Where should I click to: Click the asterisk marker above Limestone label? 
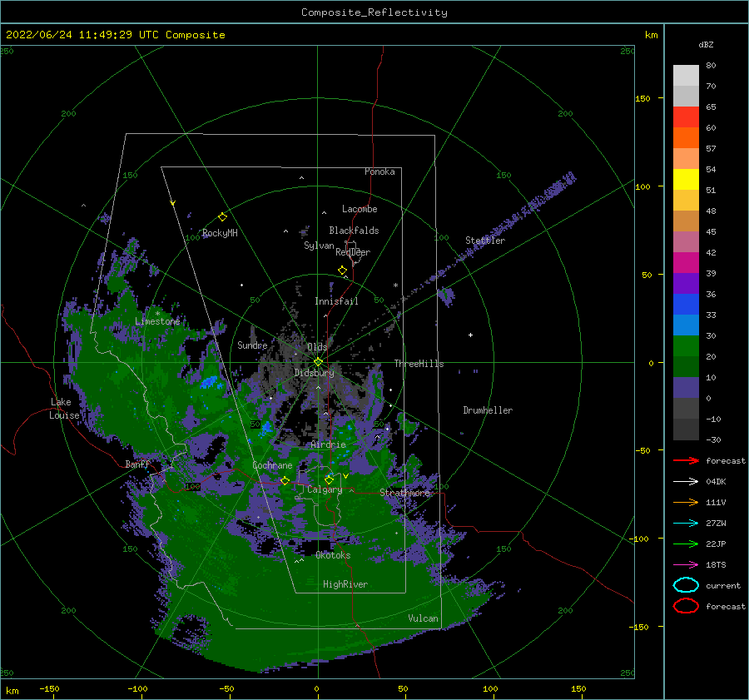coord(157,314)
